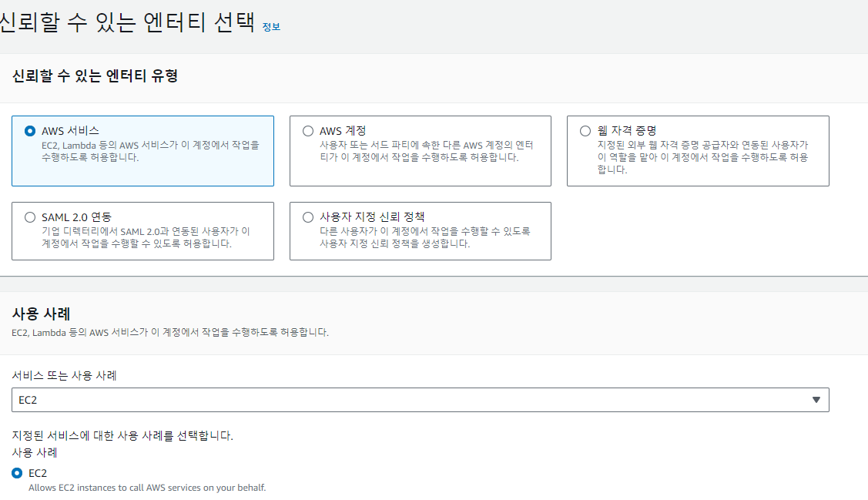Click the page title 신뢰할 수 있는 엔터티 선택
Viewport: 868px width, 500px height.
126,22
